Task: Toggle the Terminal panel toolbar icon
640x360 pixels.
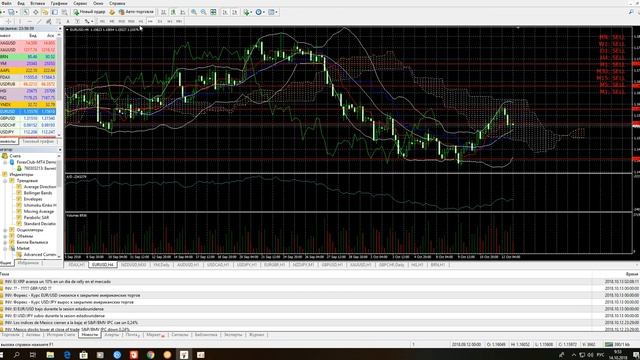Action: click(55, 12)
